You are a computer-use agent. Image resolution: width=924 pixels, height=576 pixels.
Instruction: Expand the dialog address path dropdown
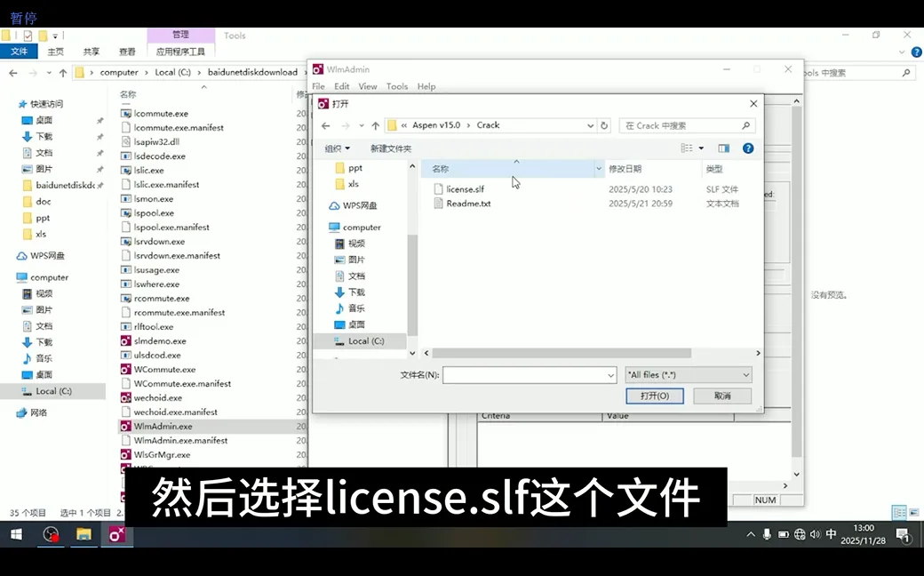point(590,125)
